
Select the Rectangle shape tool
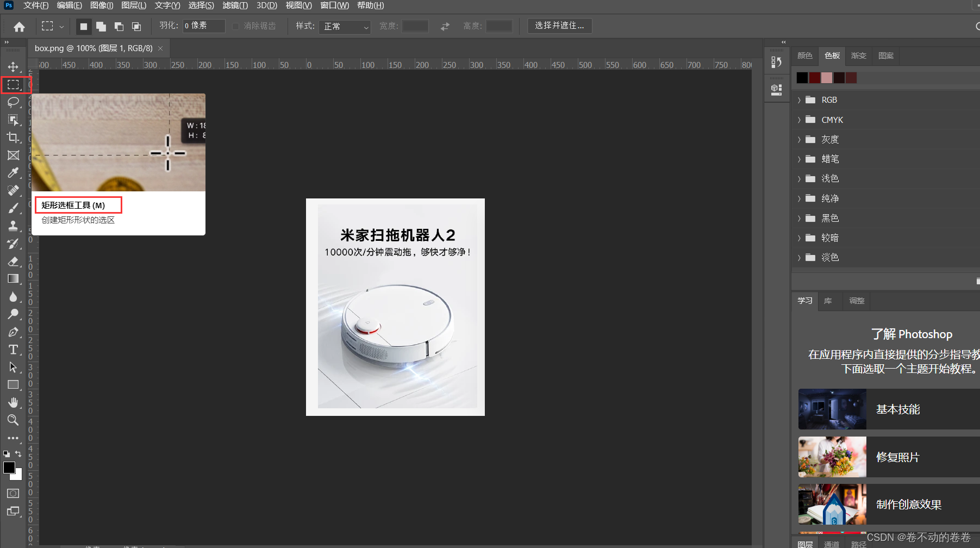(x=13, y=385)
